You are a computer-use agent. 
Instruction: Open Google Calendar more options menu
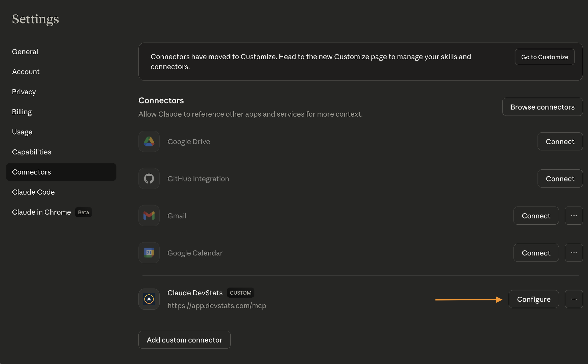coord(574,253)
